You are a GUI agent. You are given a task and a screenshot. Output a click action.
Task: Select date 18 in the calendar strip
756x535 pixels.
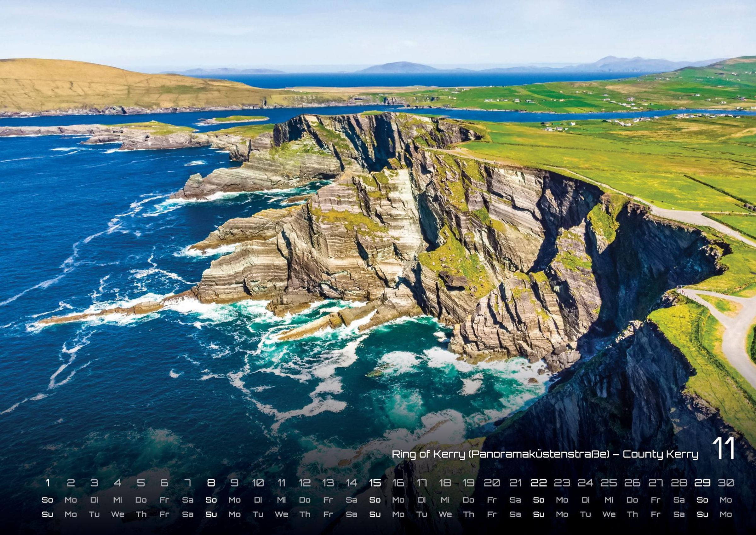[445, 483]
